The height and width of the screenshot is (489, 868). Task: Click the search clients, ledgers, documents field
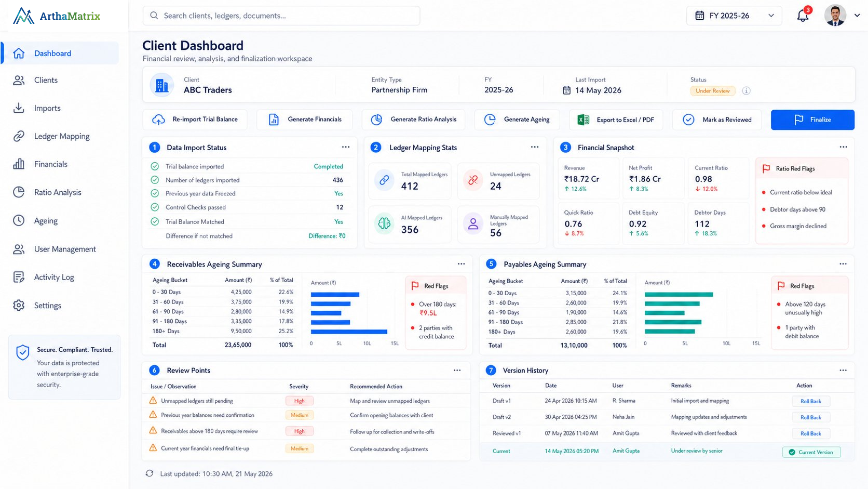[281, 16]
